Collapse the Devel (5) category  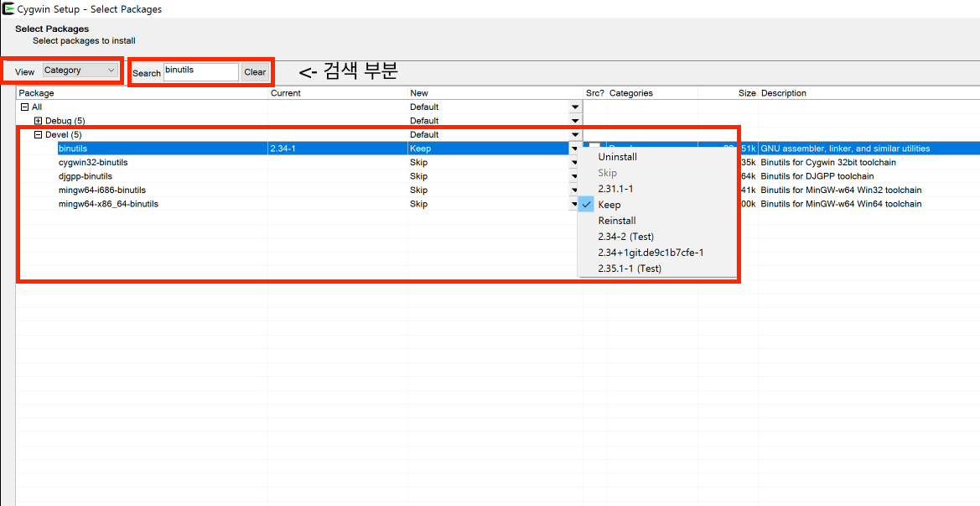click(x=38, y=134)
